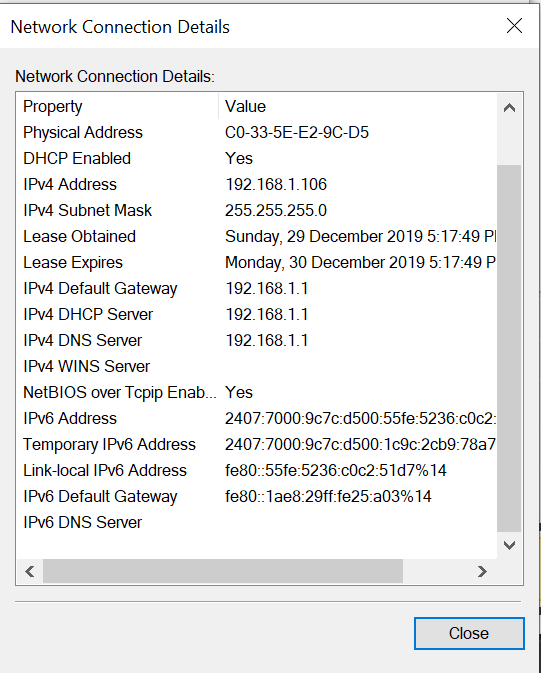The image size is (541, 673).
Task: Click the horizontal scrollbar thumb
Action: click(223, 571)
